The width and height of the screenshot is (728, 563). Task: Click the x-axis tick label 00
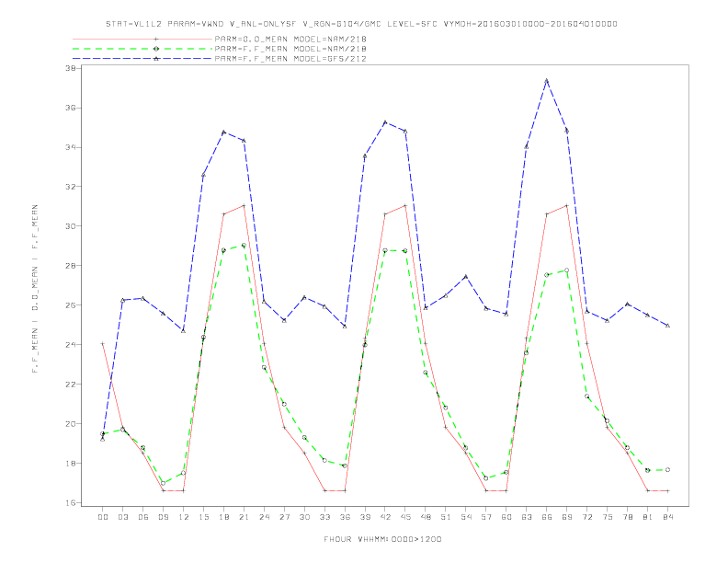103,517
